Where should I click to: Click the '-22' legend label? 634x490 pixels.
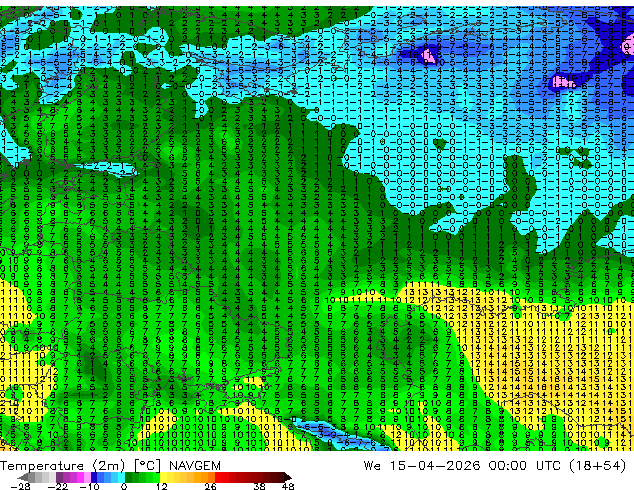(57, 486)
